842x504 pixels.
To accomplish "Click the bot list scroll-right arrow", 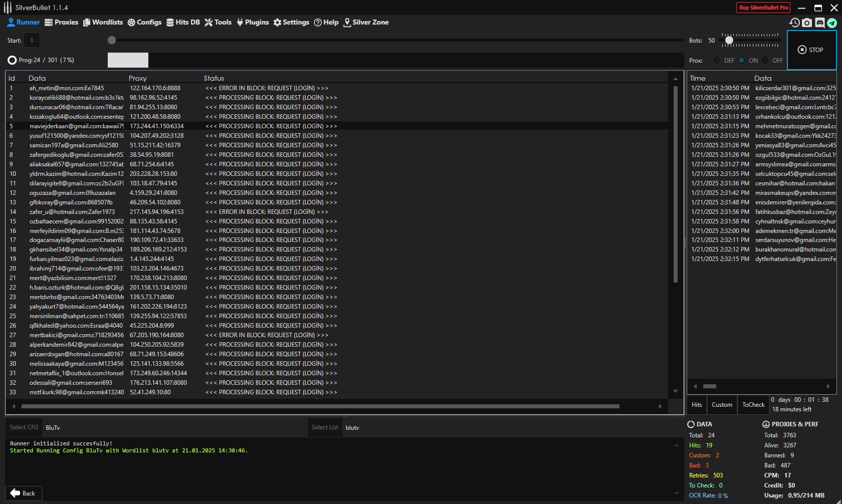I will pos(661,406).
